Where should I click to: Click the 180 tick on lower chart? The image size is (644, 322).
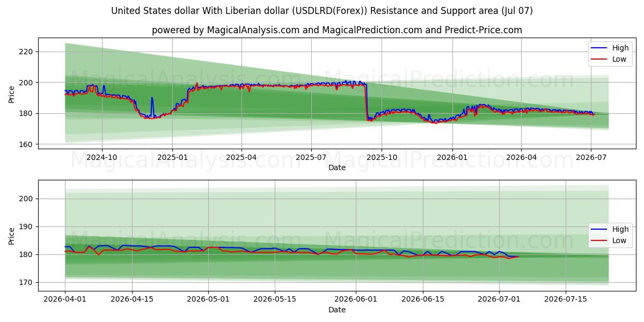(27, 254)
